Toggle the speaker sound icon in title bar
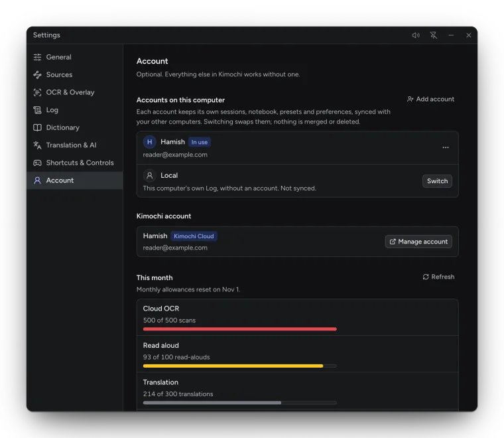This screenshot has width=504, height=438. (416, 35)
